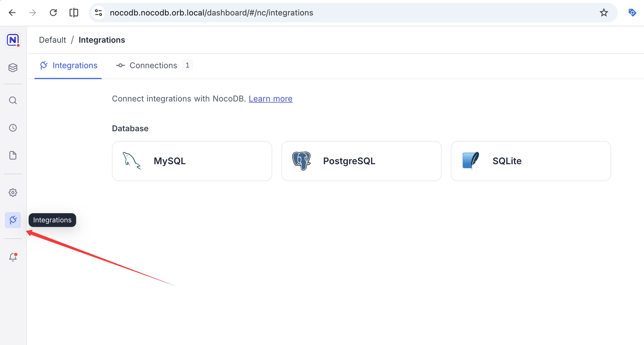Image resolution: width=644 pixels, height=345 pixels.
Task: Click the browser address bar URL
Action: (211, 13)
